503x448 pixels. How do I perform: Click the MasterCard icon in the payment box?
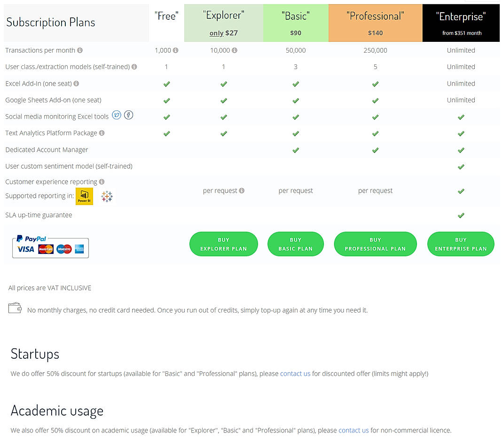(46, 249)
